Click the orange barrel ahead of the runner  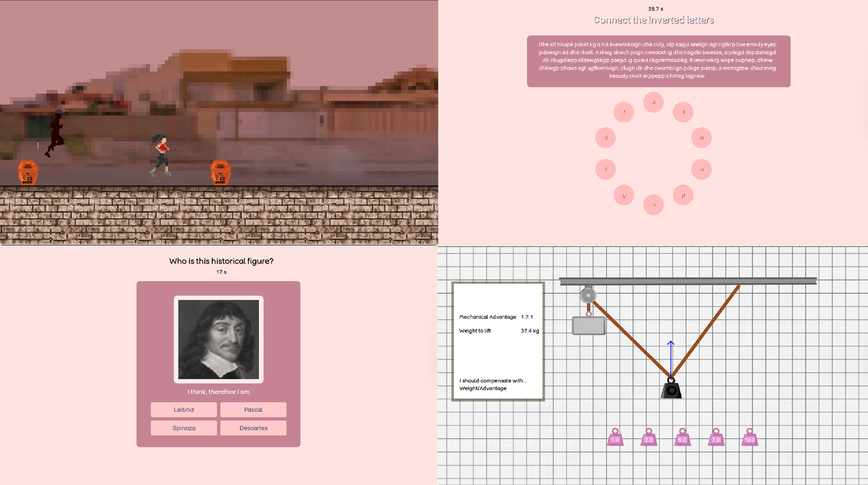point(221,173)
